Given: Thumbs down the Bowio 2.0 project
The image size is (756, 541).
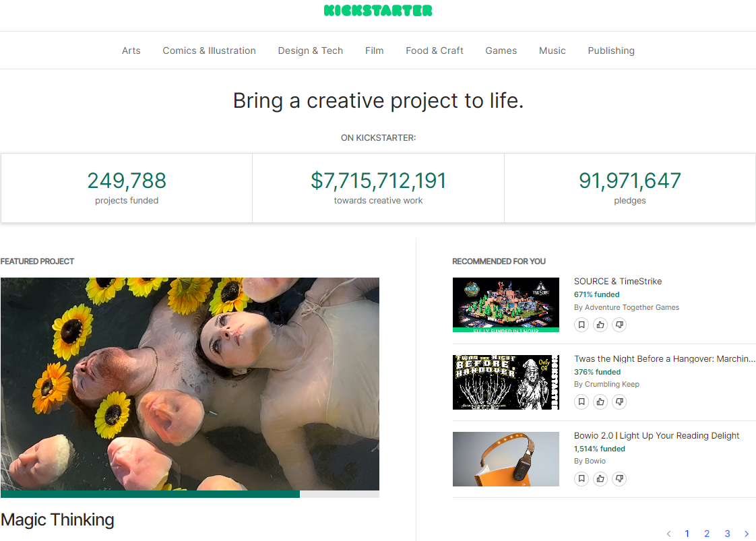Looking at the screenshot, I should point(619,479).
